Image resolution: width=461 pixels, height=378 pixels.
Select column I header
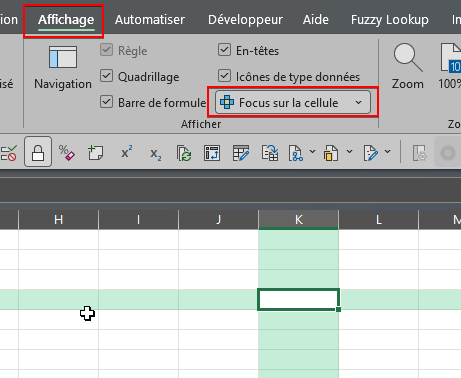point(138,219)
